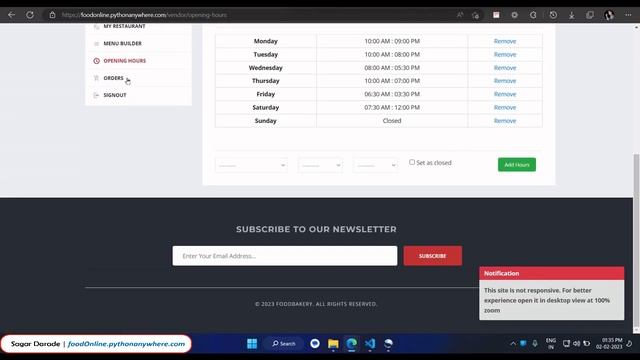Click the site lock icon in address bar
640x360 pixels.
click(52, 15)
